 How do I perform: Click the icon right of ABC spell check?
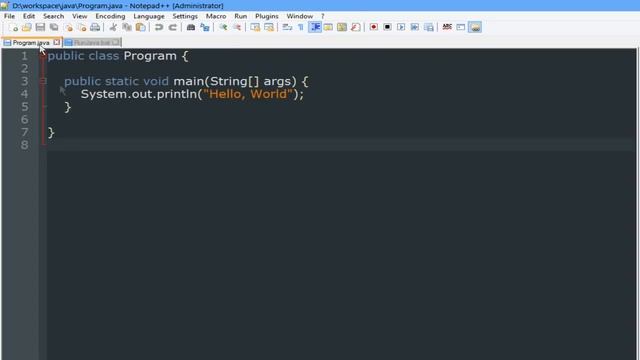(461, 27)
